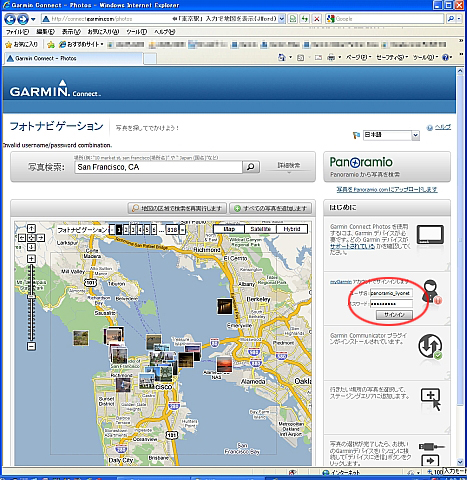The image size is (467, 480).
Task: Select the Garmin Connect - Photos tab
Action: [74, 58]
